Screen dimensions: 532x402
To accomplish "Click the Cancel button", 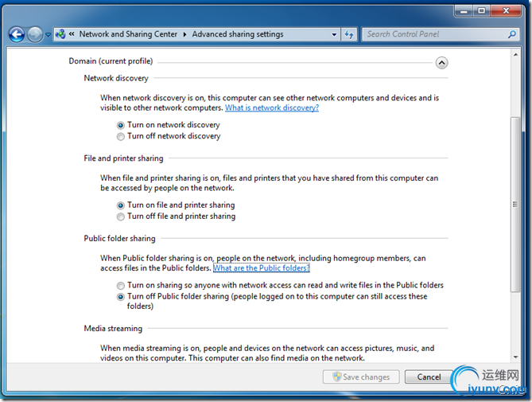I will tap(429, 377).
